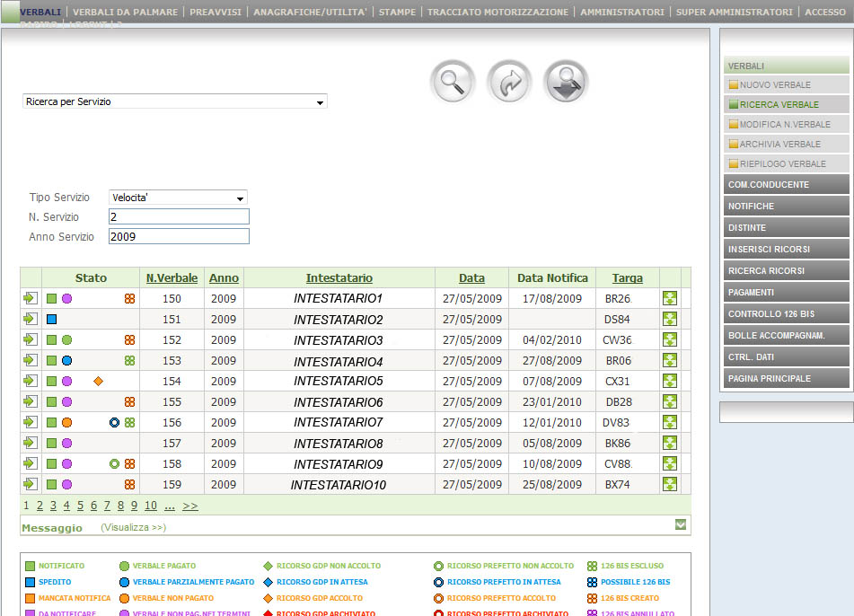Screen dimensions: 854x616
Task: Open VERBALI DA PALMARE top menu
Action: tap(125, 12)
